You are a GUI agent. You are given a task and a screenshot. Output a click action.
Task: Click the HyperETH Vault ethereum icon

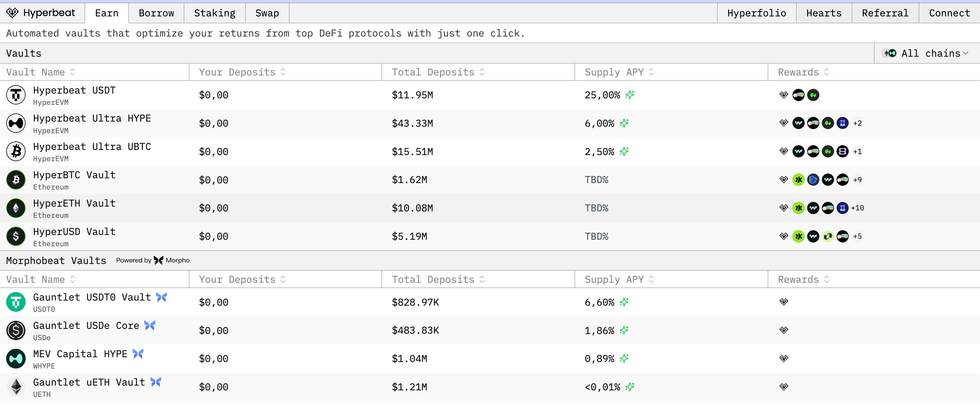click(x=16, y=208)
